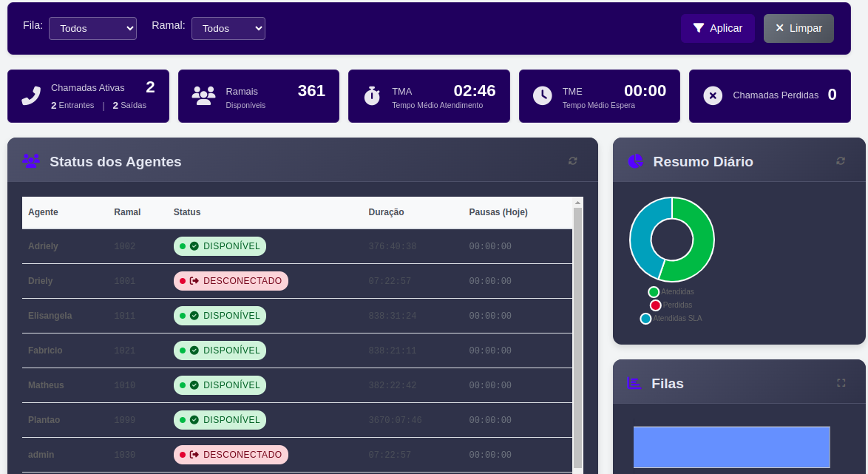Click Adriely's DISPONÍVEL status badge
Viewport: 868px width, 474px height.
click(x=220, y=246)
